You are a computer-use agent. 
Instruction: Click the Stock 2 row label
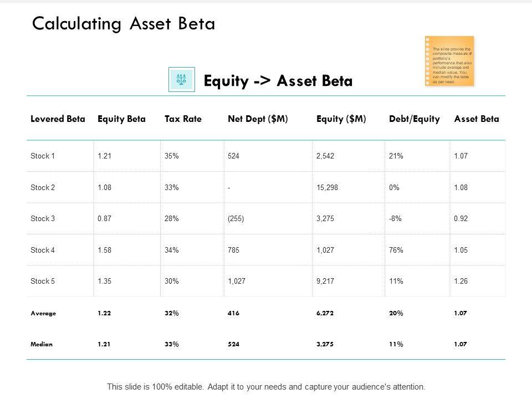click(43, 187)
